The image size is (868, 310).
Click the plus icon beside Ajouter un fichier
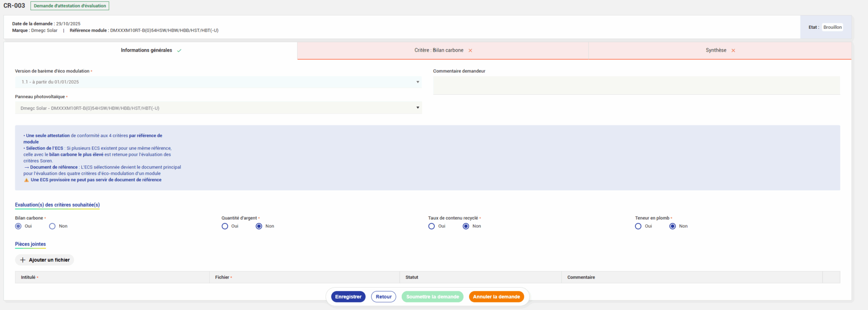click(23, 260)
